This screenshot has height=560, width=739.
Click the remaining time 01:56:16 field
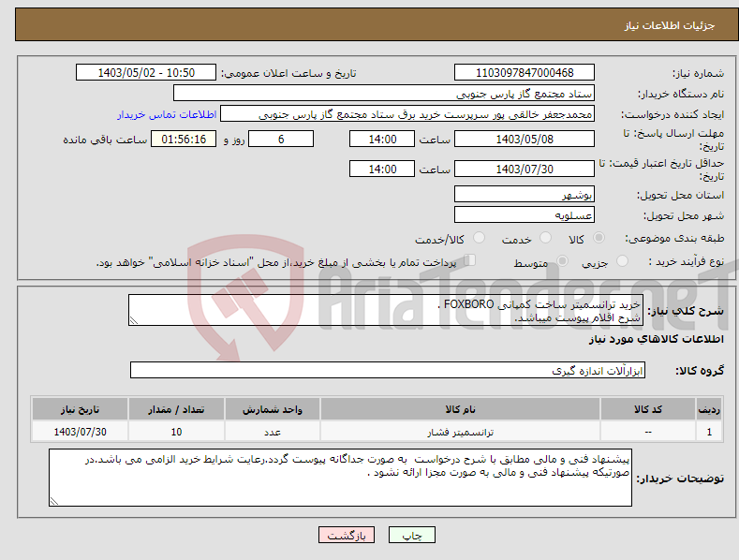point(184,139)
